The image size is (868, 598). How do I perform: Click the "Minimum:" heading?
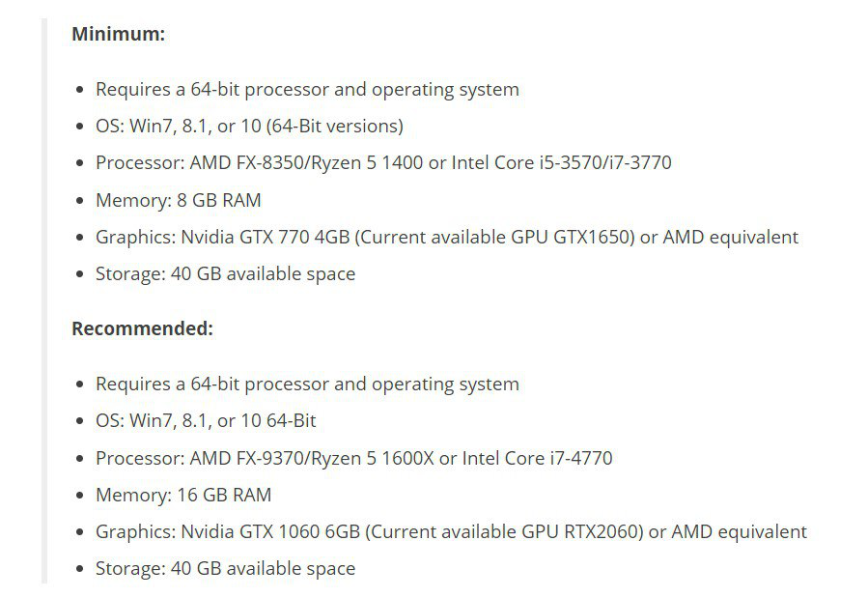tap(119, 34)
